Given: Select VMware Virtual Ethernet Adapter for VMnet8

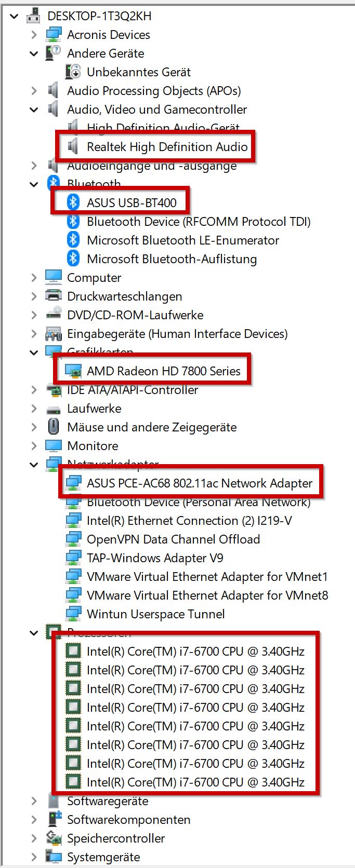Looking at the screenshot, I should [207, 595].
